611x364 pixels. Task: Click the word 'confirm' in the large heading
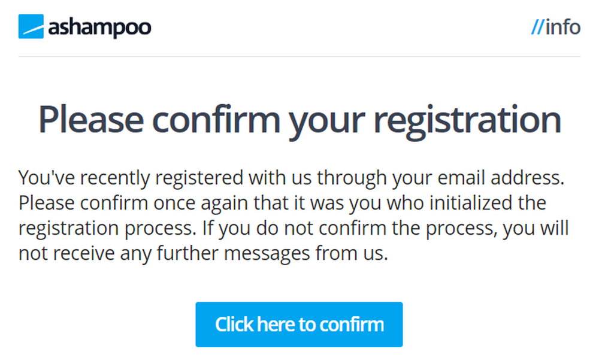coord(216,119)
